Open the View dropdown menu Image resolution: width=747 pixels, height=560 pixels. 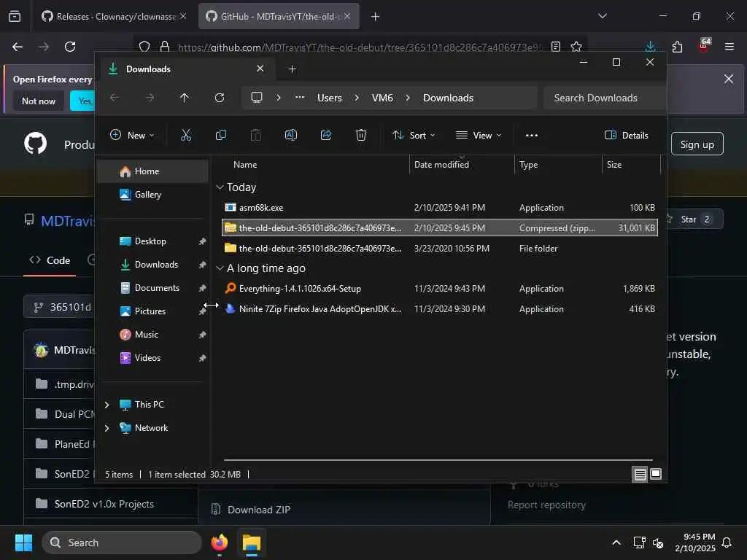click(x=479, y=135)
